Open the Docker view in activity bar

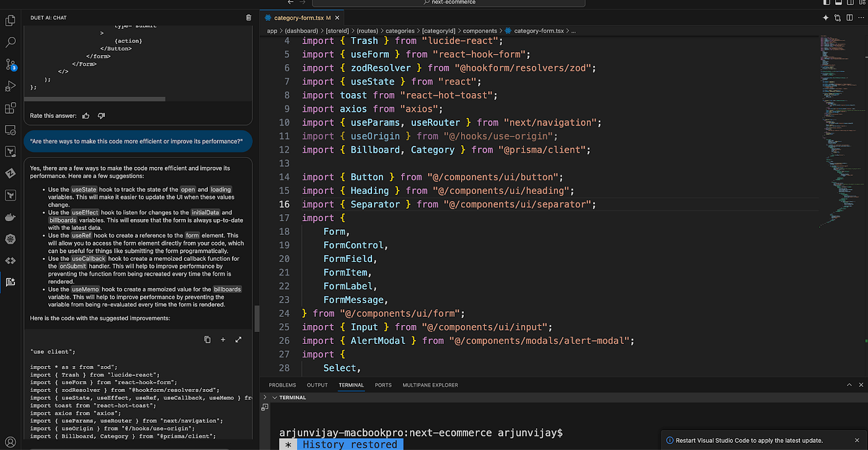(x=10, y=217)
